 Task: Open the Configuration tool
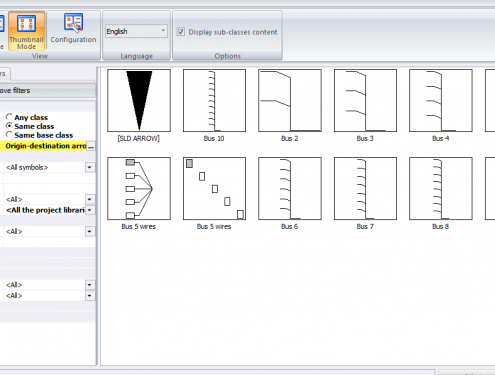[x=73, y=29]
